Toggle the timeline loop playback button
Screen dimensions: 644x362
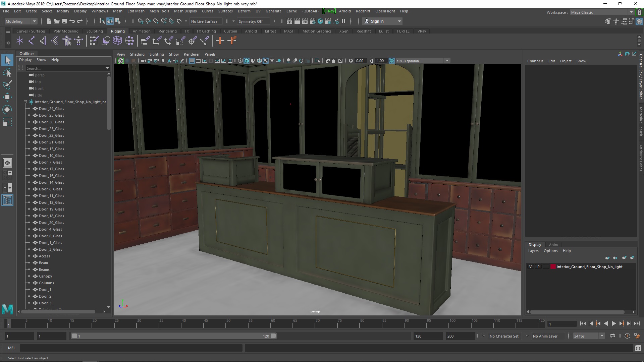coord(612,336)
